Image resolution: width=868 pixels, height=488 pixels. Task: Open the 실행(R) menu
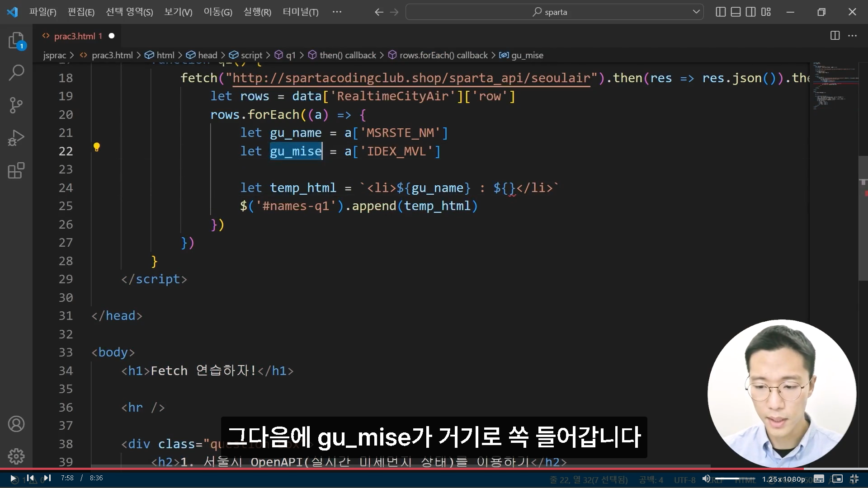point(257,12)
